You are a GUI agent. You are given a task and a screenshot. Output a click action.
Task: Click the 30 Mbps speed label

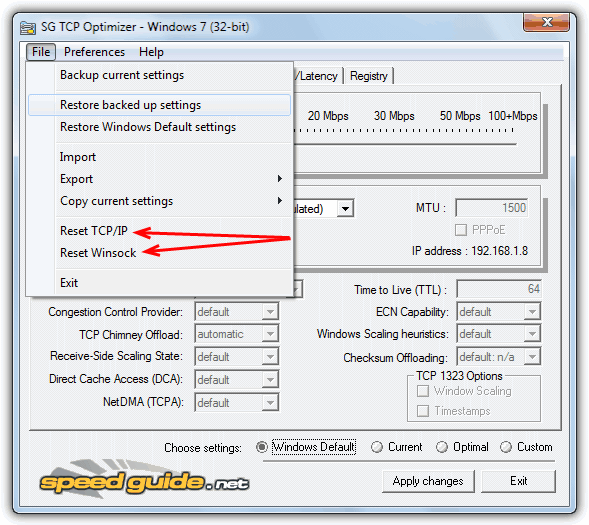point(394,116)
